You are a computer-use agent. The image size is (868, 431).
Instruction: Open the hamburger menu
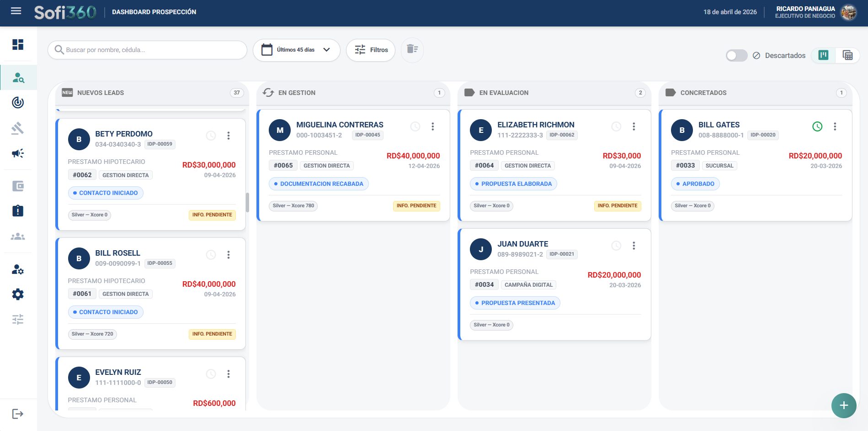pyautogui.click(x=16, y=11)
